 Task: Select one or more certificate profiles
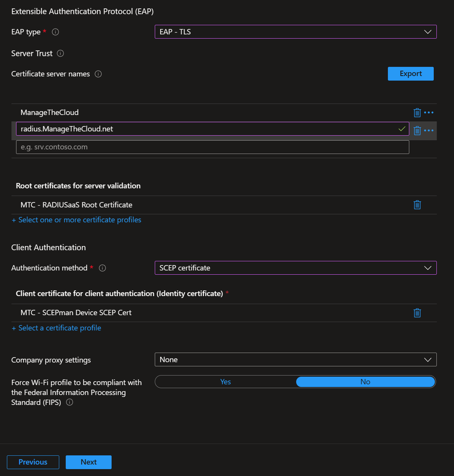(x=76, y=220)
